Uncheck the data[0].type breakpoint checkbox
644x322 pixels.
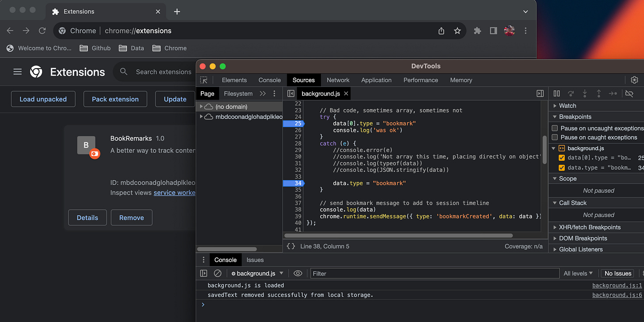pyautogui.click(x=562, y=158)
